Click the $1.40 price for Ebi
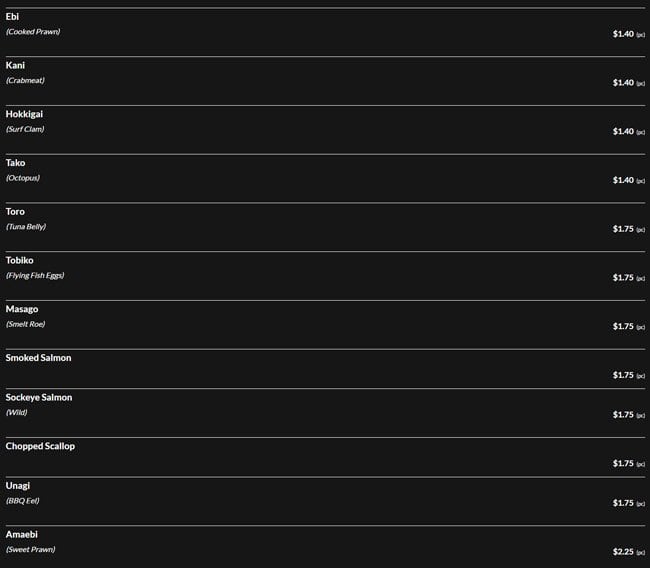 pyautogui.click(x=623, y=34)
